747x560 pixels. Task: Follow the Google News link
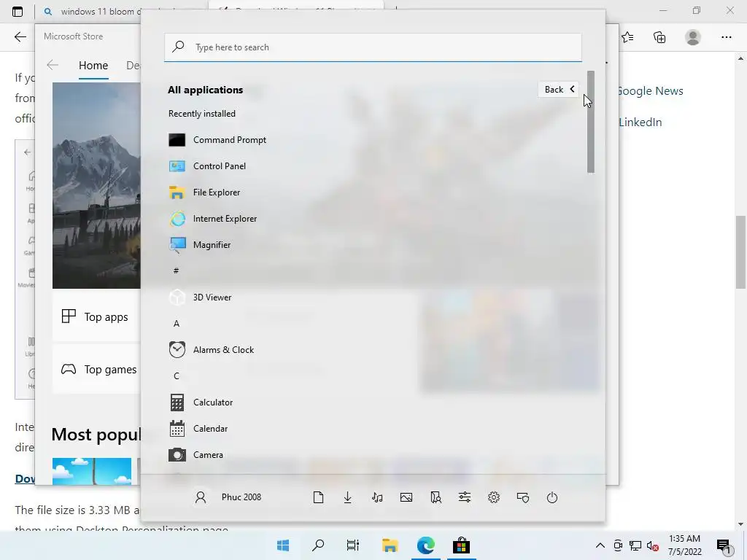pyautogui.click(x=651, y=91)
